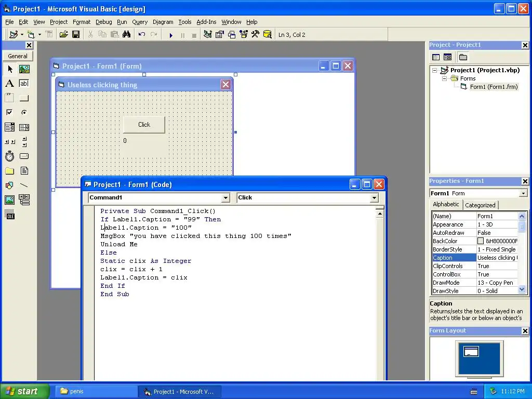The height and width of the screenshot is (399, 532).
Task: Select the ComboBox control tool
Action: pos(10,127)
